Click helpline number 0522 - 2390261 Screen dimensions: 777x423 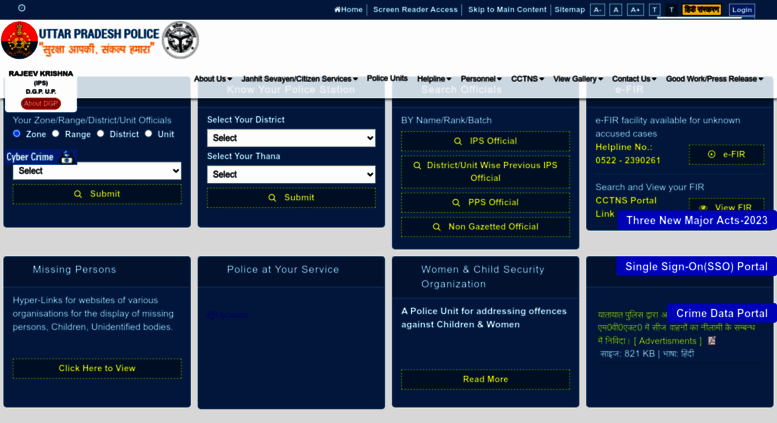click(627, 160)
